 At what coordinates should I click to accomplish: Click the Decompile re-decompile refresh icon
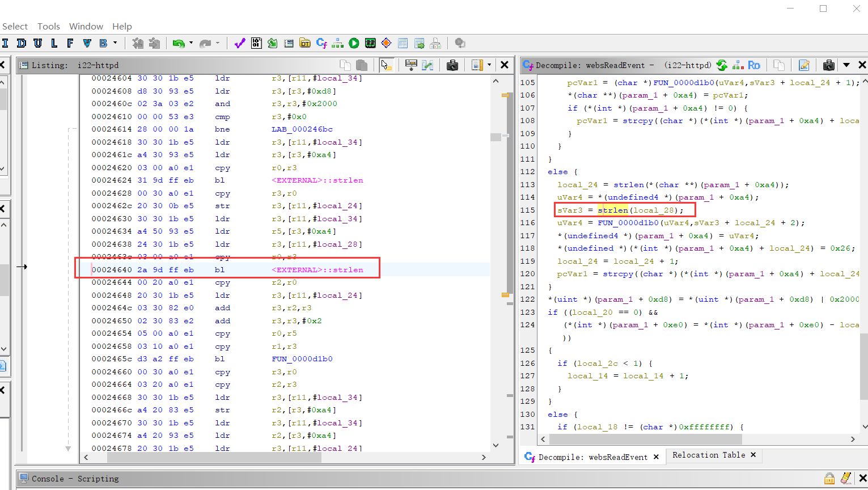click(722, 65)
